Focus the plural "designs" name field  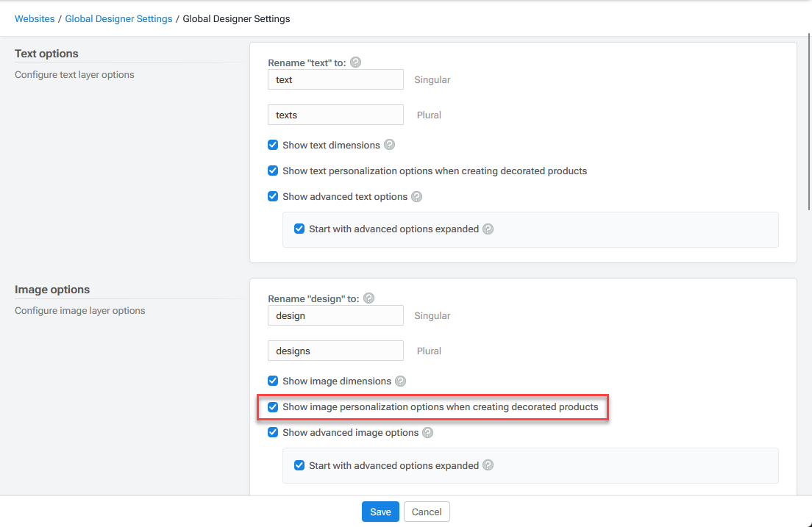click(x=335, y=351)
